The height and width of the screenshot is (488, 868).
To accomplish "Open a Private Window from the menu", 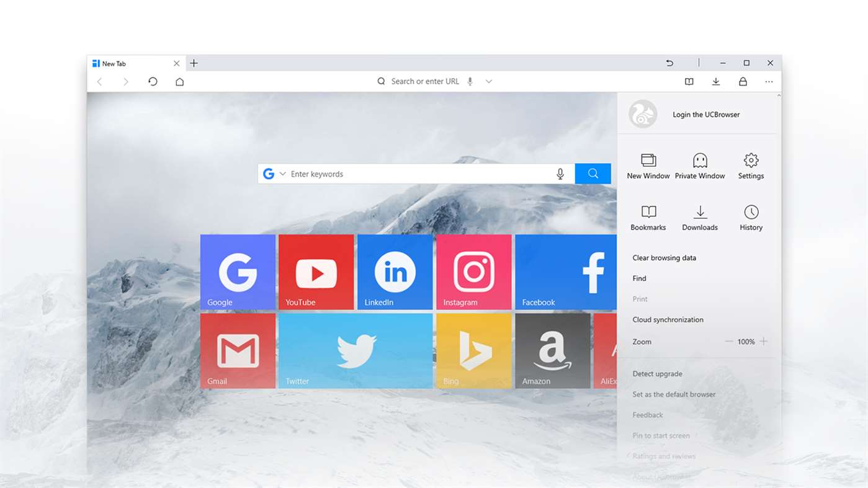I will [700, 166].
